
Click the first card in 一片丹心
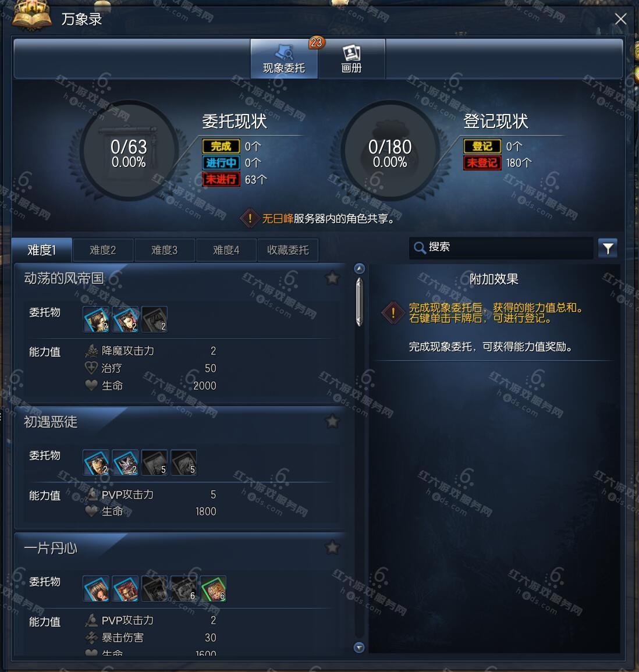(x=96, y=589)
